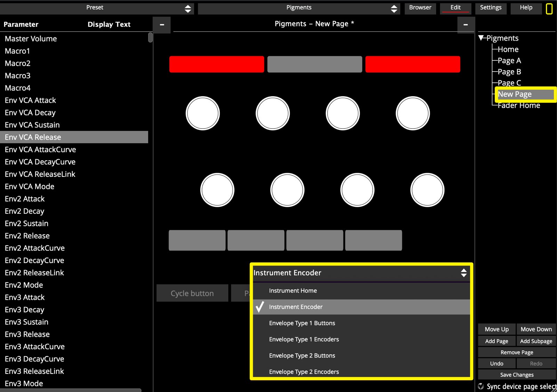Viewport: 557px width, 392px height.
Task: Click the first grey pad in lower row
Action: (197, 240)
